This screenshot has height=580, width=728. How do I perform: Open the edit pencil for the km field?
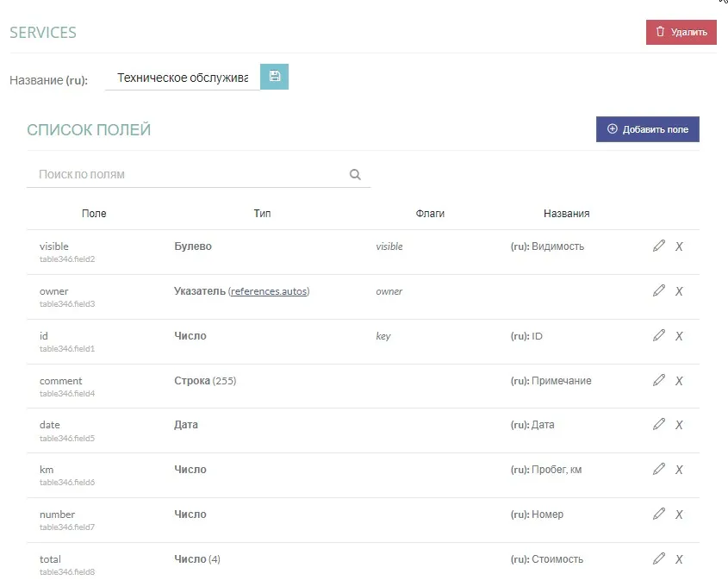(x=659, y=469)
